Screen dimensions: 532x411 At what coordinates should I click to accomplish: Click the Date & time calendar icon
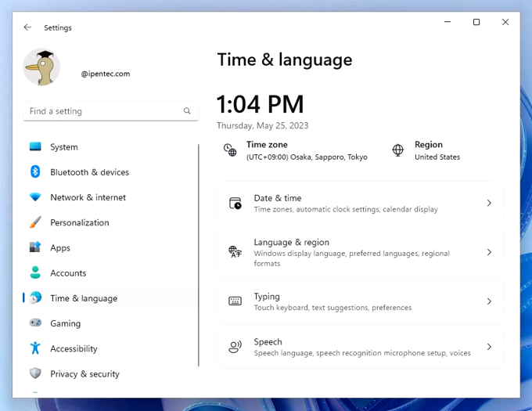coord(235,203)
